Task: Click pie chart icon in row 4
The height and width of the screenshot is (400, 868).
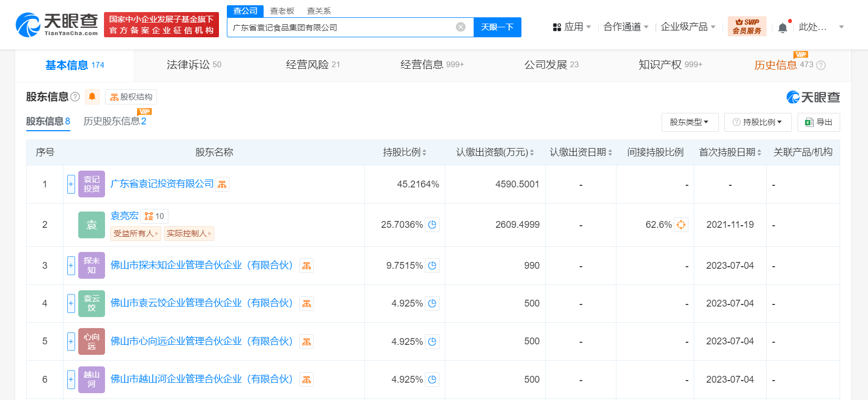Action: pos(432,303)
